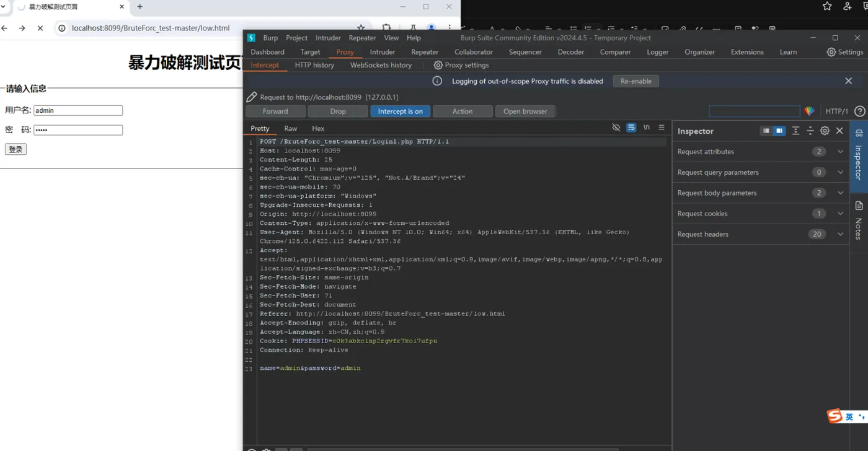This screenshot has width=868, height=451.
Task: Expand Request body parameters section
Action: coord(761,193)
